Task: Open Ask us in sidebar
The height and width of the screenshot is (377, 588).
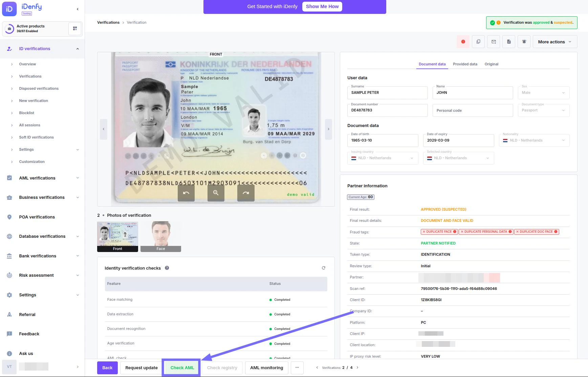Action: point(26,354)
